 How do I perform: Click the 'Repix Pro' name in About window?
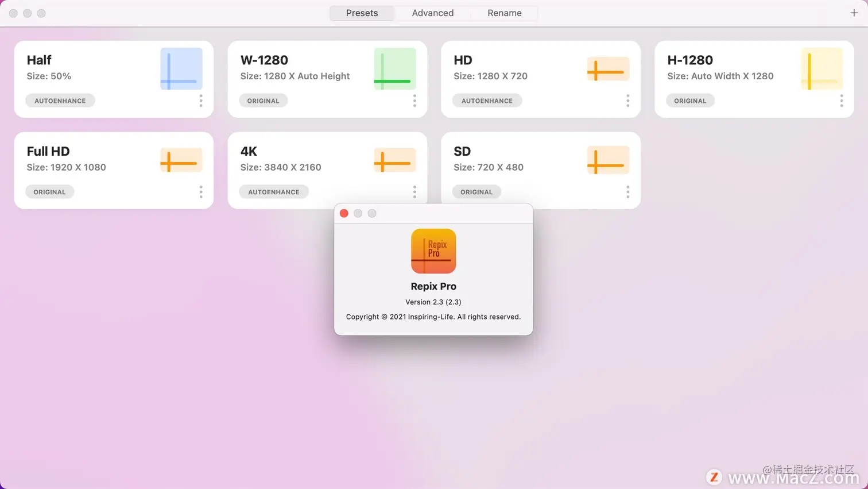coord(433,286)
